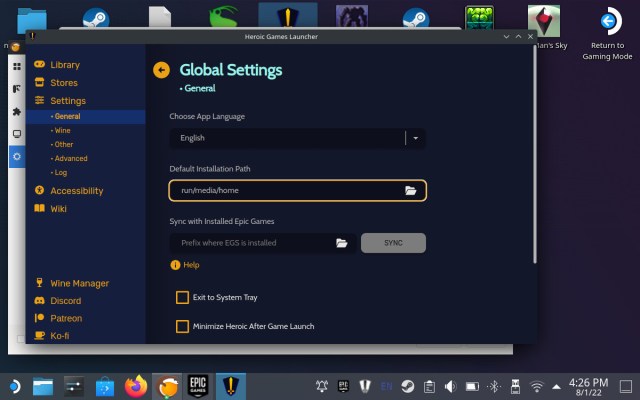Open Wi-Fi networks in the tray
Viewport: 640px width, 400px height.
pos(537,386)
